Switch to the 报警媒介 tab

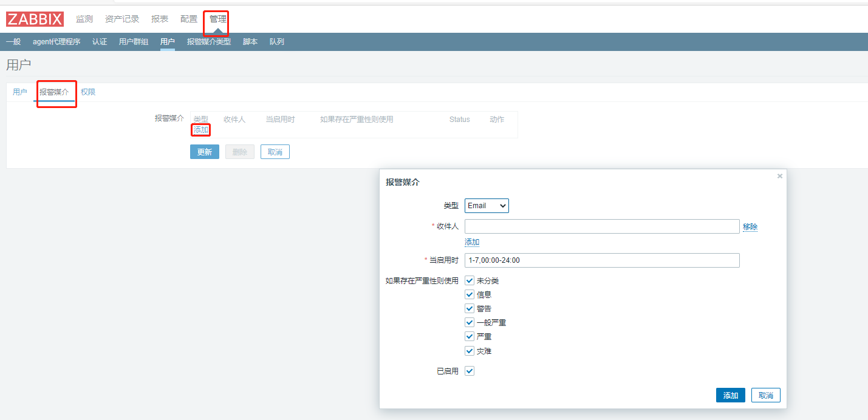pyautogui.click(x=54, y=92)
